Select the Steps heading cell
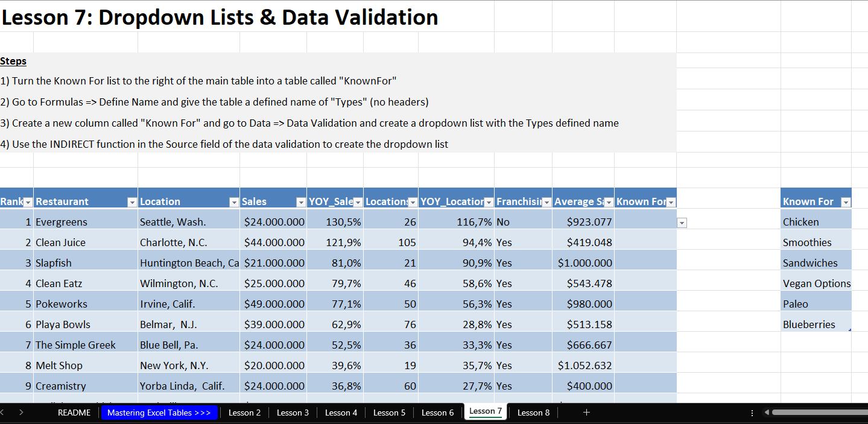Screen dimensions: 868x424 [x=13, y=61]
